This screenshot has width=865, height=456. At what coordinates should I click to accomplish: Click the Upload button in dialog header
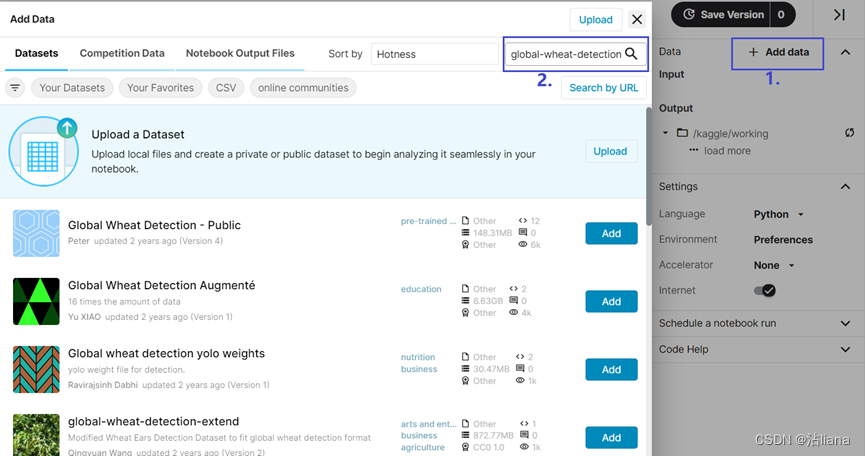tap(596, 19)
